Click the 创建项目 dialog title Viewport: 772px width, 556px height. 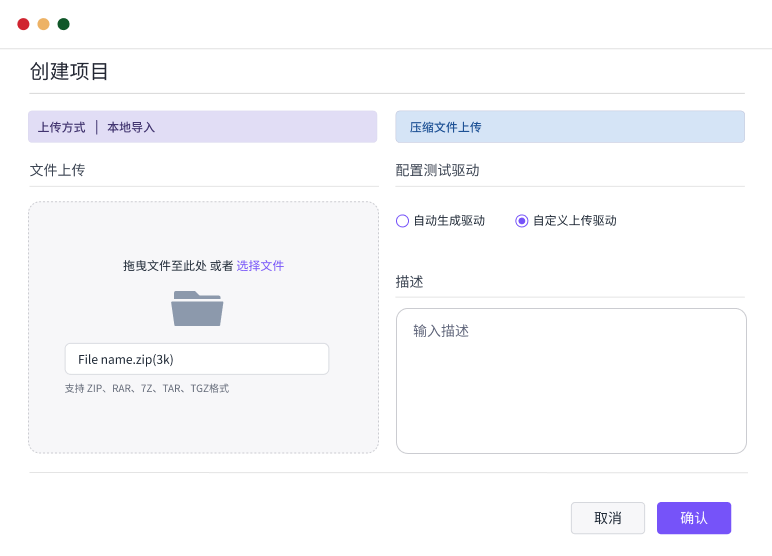pyautogui.click(x=69, y=71)
